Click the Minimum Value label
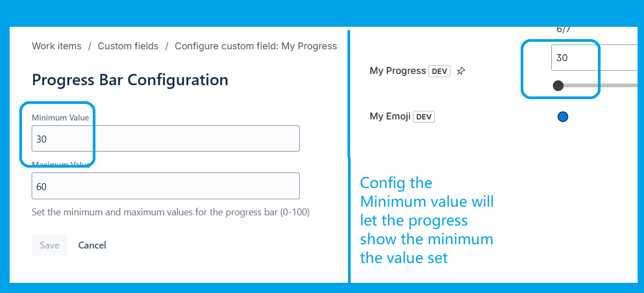 (60, 117)
